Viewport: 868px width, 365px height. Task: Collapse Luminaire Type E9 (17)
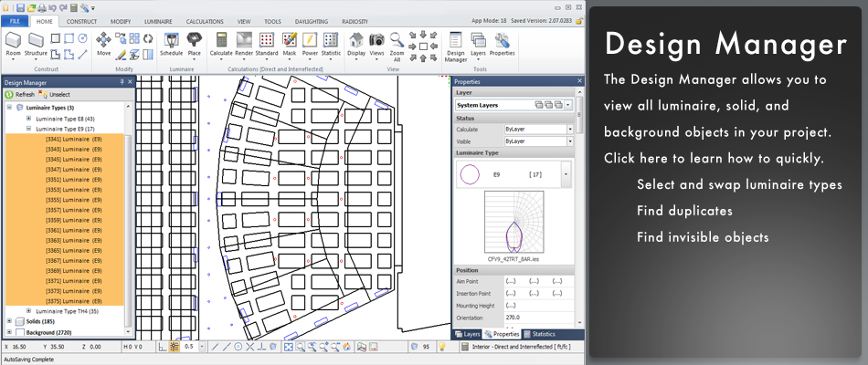(x=29, y=129)
